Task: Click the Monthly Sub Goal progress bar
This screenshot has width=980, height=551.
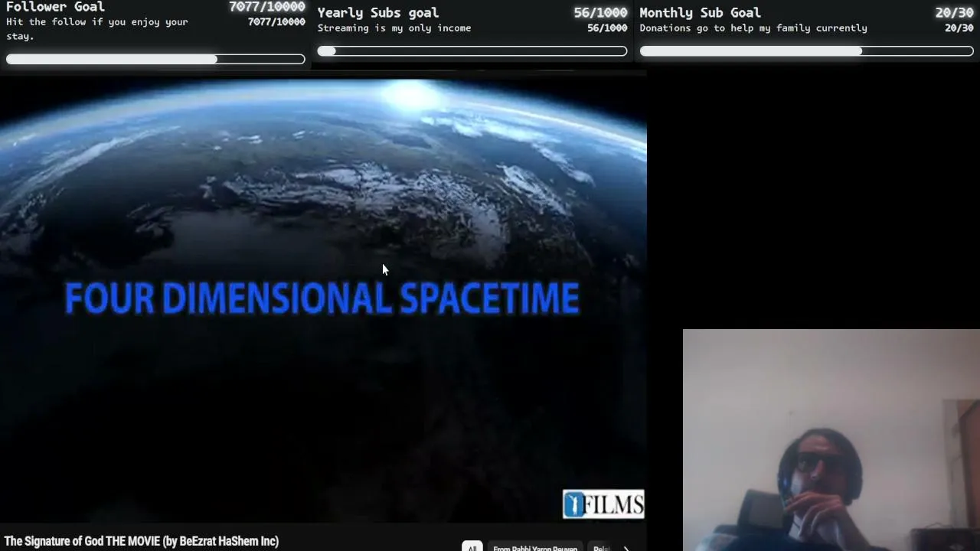Action: coord(806,51)
